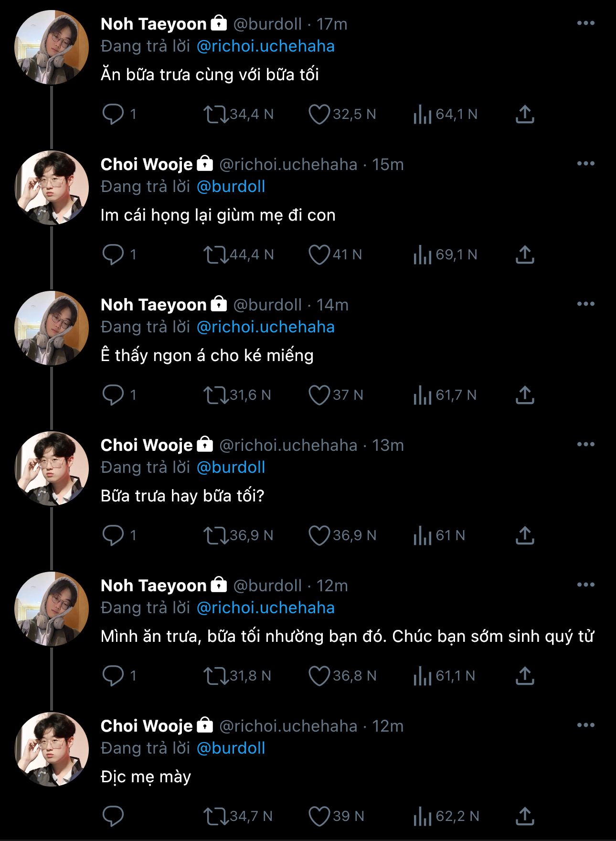Image resolution: width=616 pixels, height=841 pixels.
Task: Expand more options for "Bữa trưa hay bữa tối?"
Action: [x=585, y=445]
